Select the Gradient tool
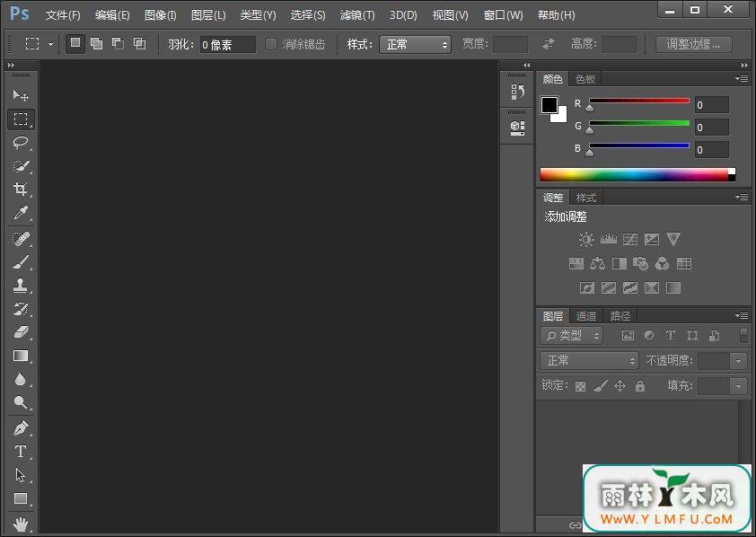Viewport: 756px width, 537px height. point(21,356)
